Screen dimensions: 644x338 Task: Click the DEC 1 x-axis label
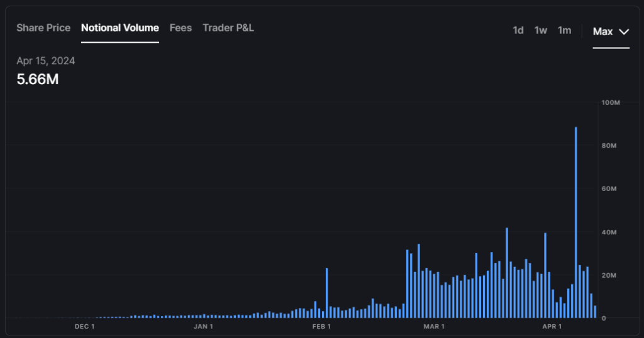[85, 327]
